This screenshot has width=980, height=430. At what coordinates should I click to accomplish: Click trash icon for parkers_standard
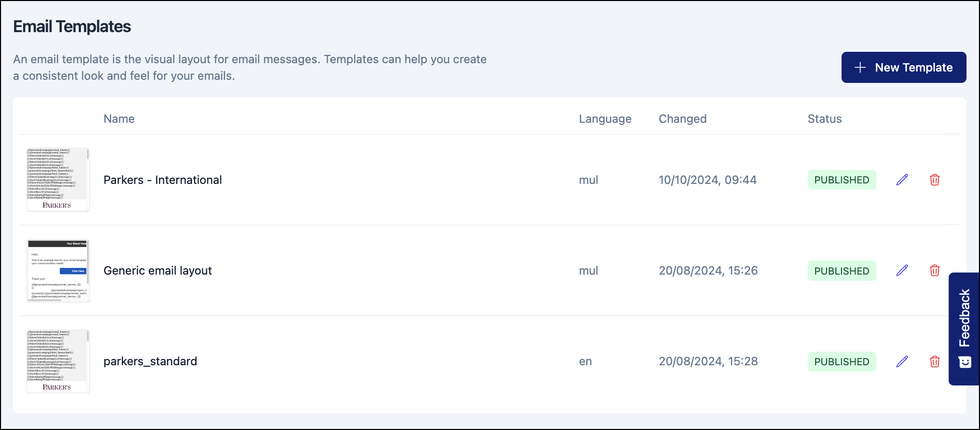(934, 362)
